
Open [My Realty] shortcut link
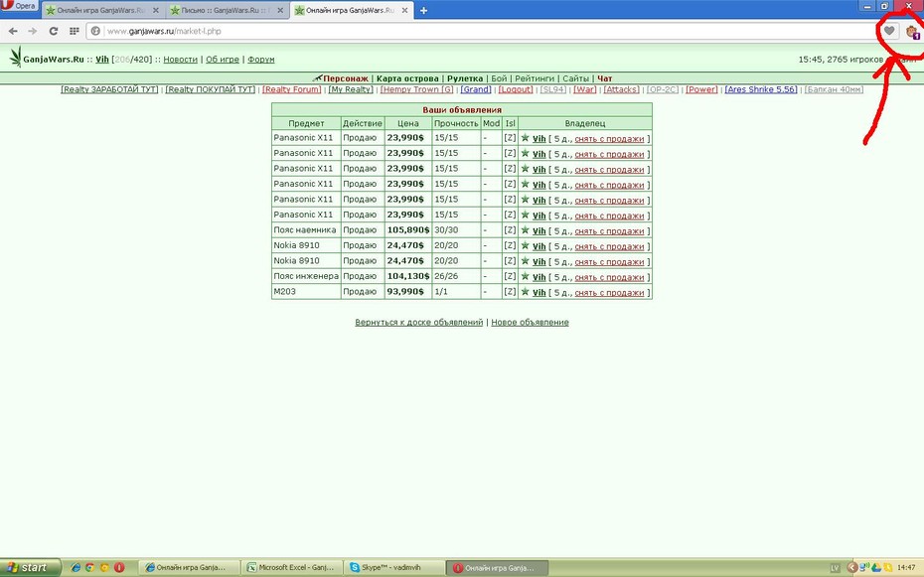point(351,89)
